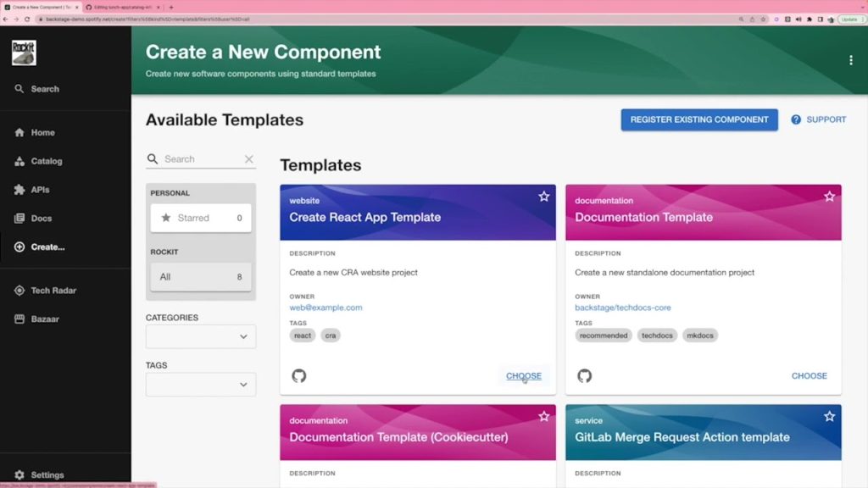The width and height of the screenshot is (868, 488).
Task: Click GitHub icon on React App card
Action: [298, 375]
